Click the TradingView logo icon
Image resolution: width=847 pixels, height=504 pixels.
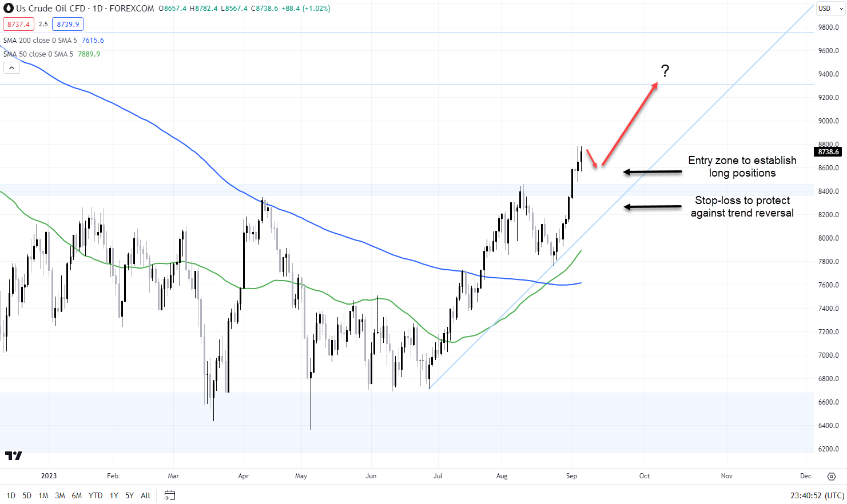[13, 455]
